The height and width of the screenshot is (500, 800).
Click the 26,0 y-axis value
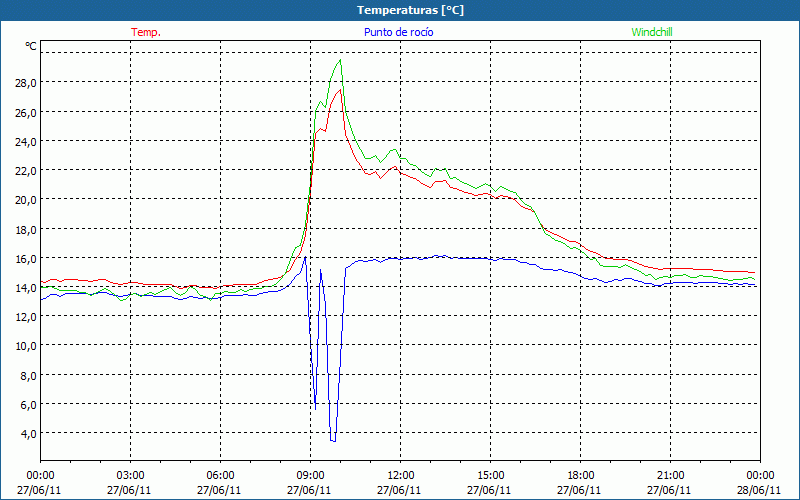tap(26, 113)
